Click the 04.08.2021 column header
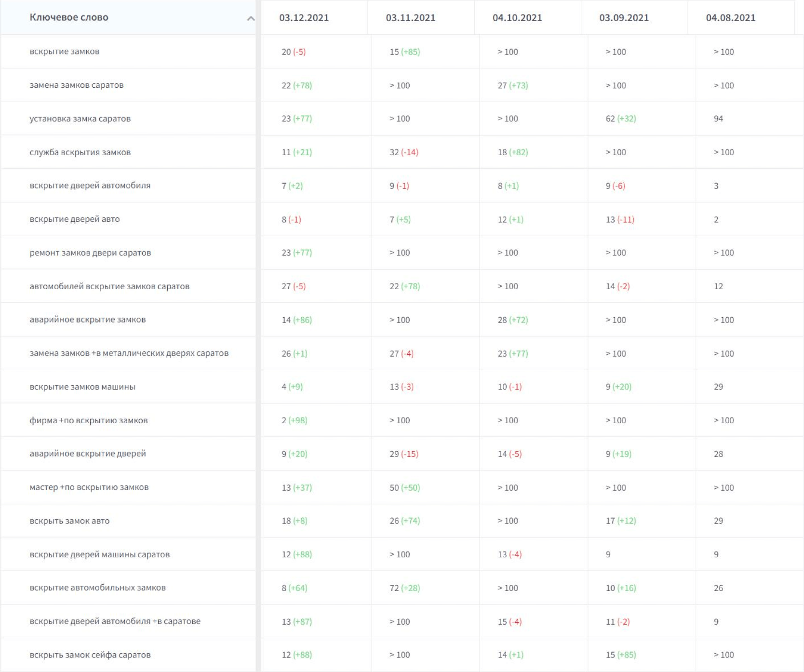This screenshot has width=804, height=672. [x=730, y=18]
